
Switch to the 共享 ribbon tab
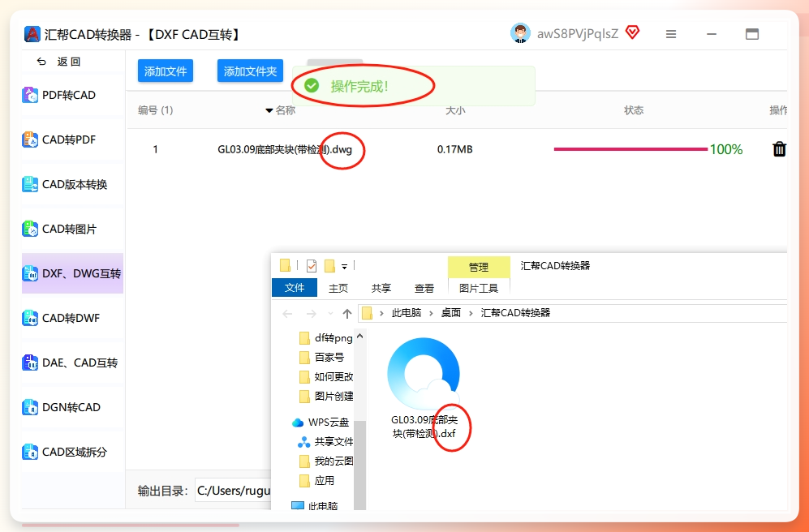point(381,288)
